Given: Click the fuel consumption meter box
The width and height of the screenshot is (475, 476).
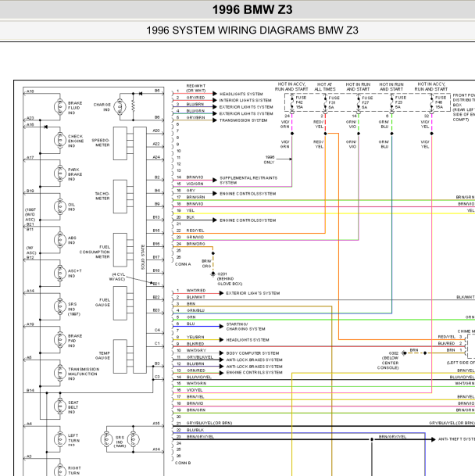Looking at the screenshot, I should (x=120, y=250).
